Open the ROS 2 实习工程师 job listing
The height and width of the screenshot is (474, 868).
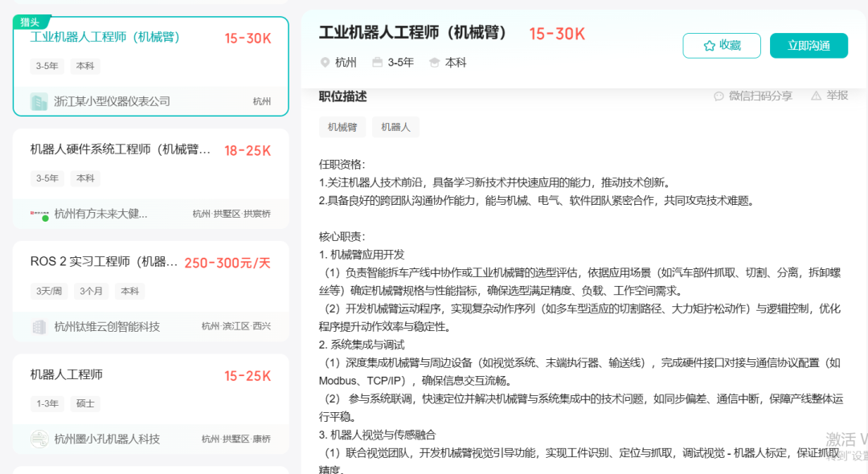click(104, 262)
